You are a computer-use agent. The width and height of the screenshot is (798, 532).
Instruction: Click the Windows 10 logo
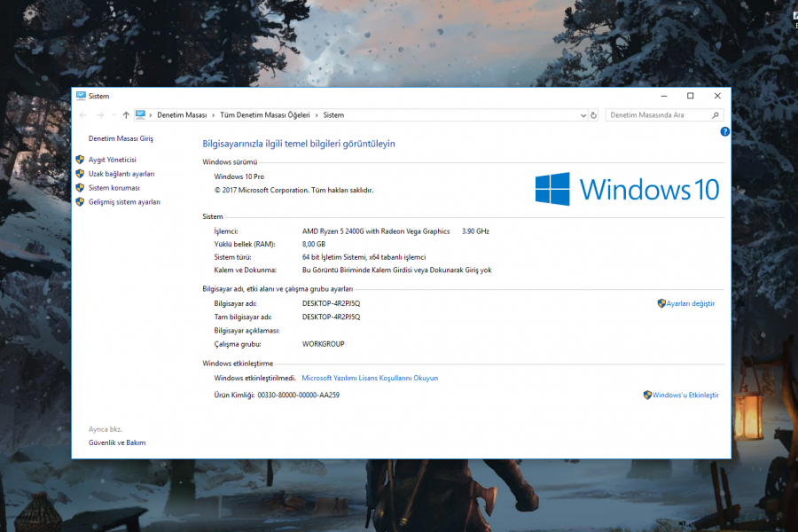[x=627, y=189]
